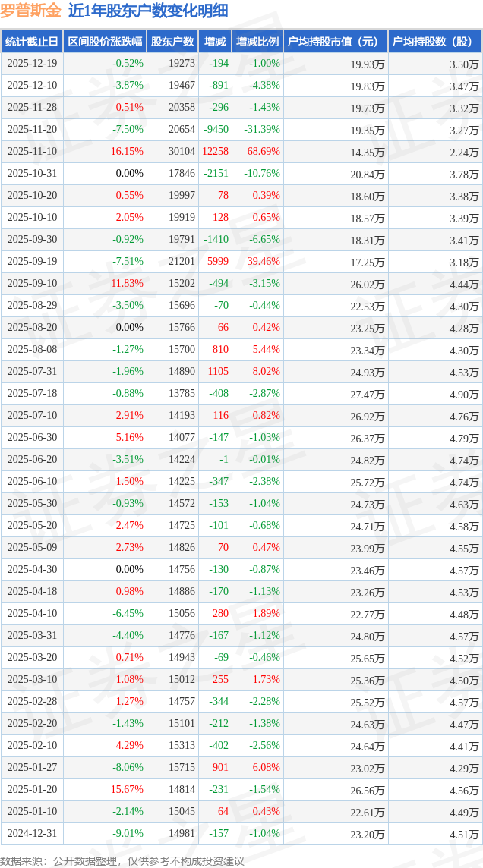Click the -9450 change cell
The image size is (483, 868).
click(x=216, y=130)
